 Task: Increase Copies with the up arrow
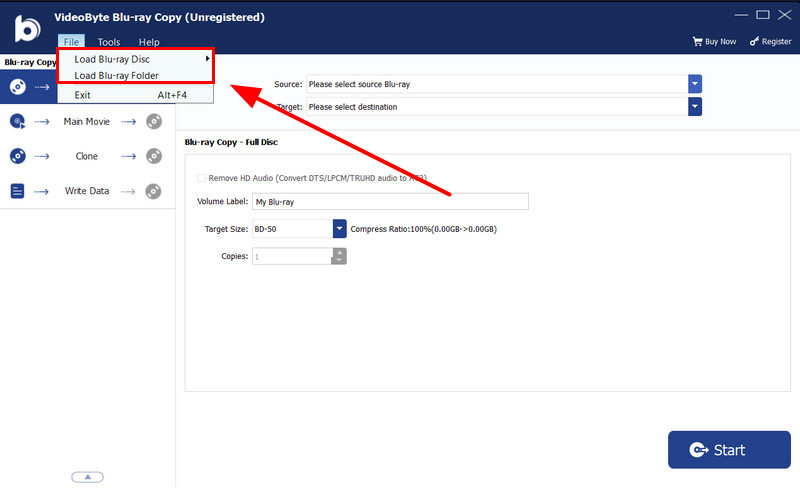click(339, 252)
